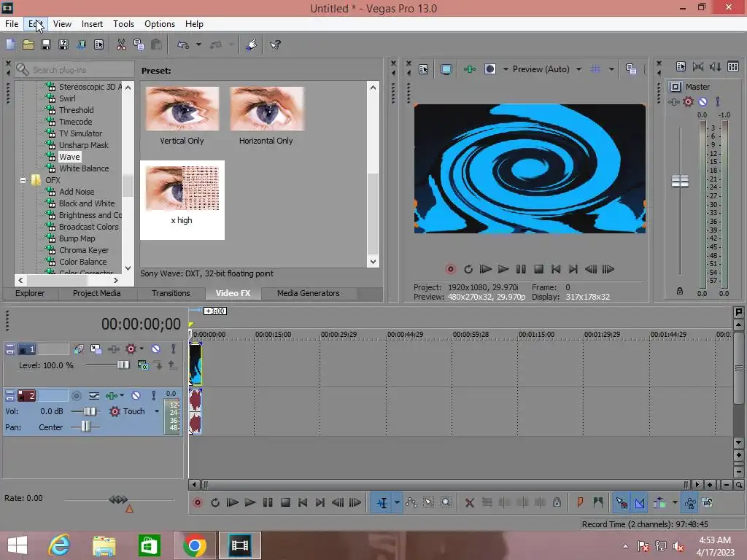Open the undo history dropdown arrow

[x=198, y=44]
